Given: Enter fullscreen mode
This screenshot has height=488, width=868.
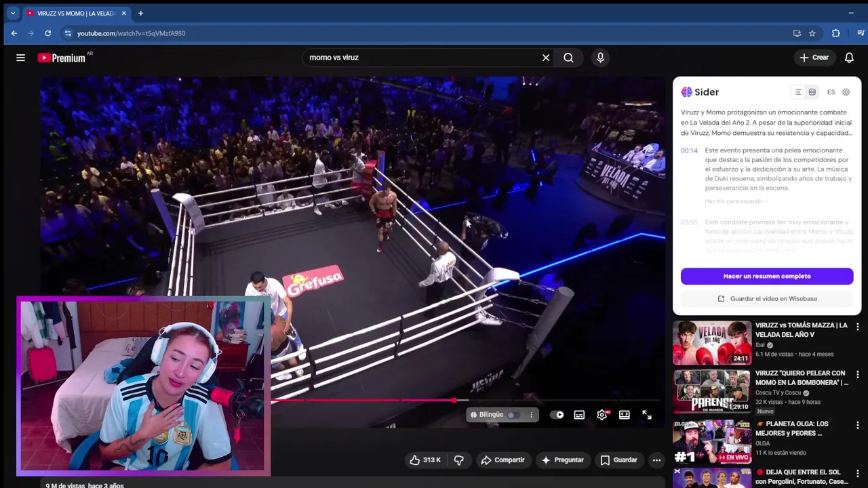Looking at the screenshot, I should [x=647, y=415].
